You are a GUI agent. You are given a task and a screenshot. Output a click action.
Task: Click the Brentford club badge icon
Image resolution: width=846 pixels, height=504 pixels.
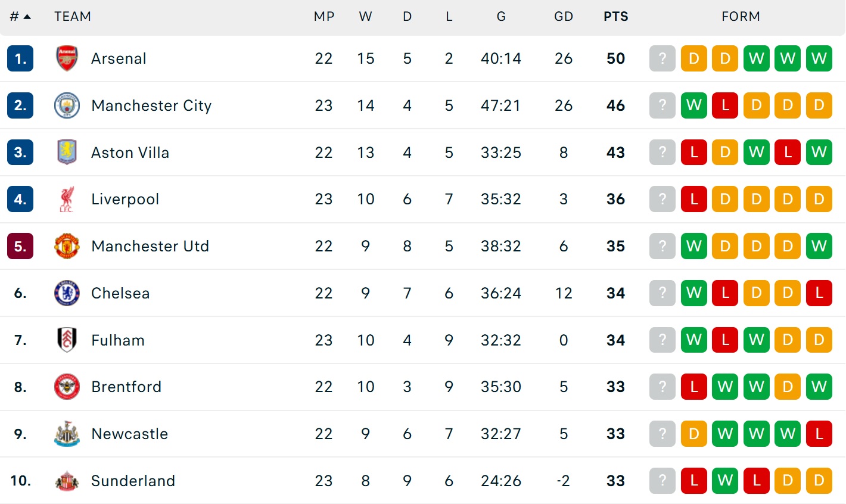click(67, 387)
